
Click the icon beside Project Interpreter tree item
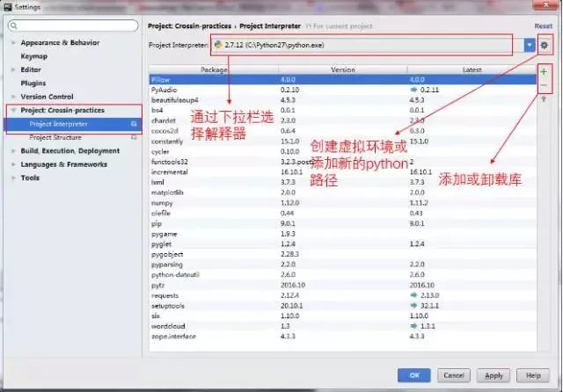[x=134, y=124]
